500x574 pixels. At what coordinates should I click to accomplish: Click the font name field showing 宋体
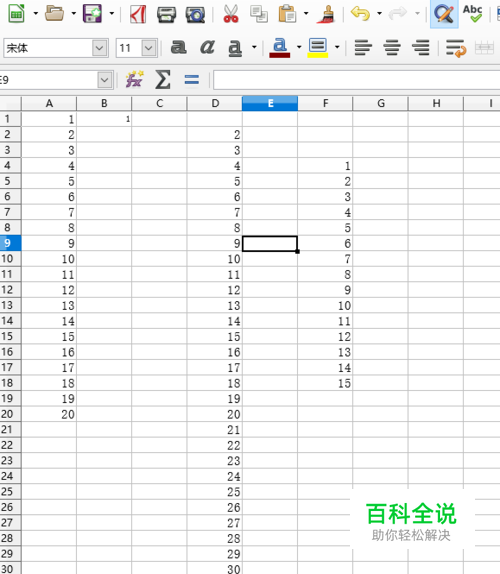pyautogui.click(x=48, y=48)
